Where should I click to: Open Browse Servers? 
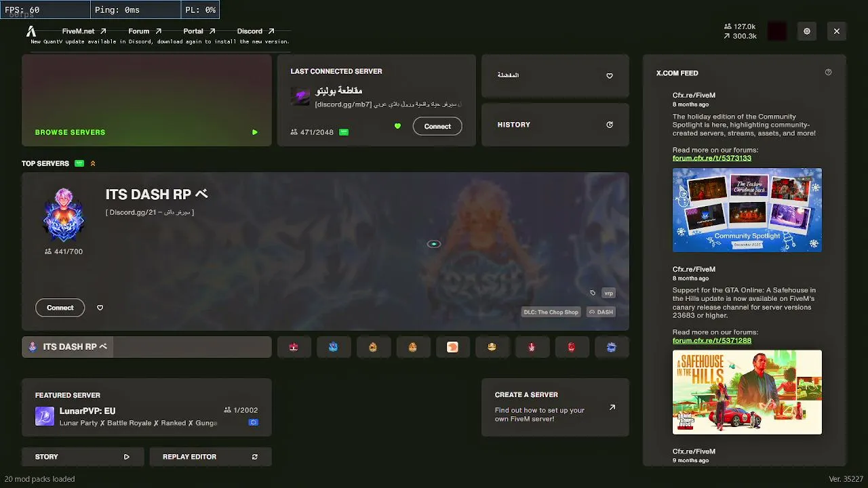(146, 100)
